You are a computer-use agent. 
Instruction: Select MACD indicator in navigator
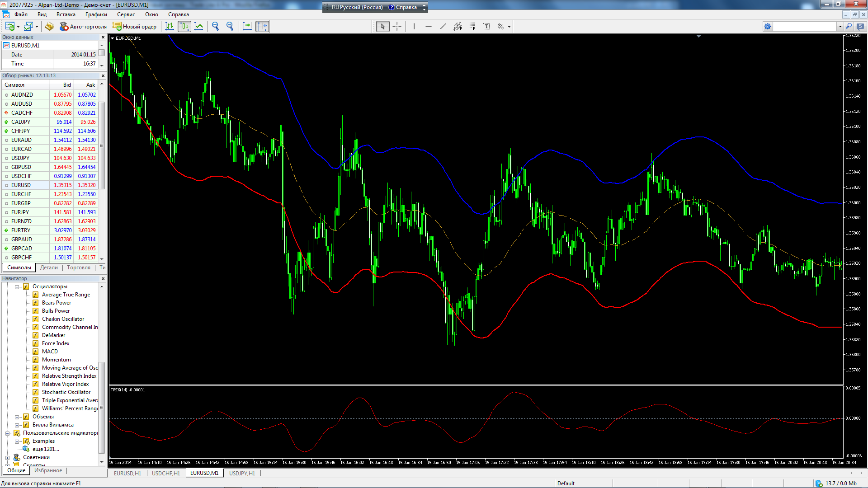(50, 352)
